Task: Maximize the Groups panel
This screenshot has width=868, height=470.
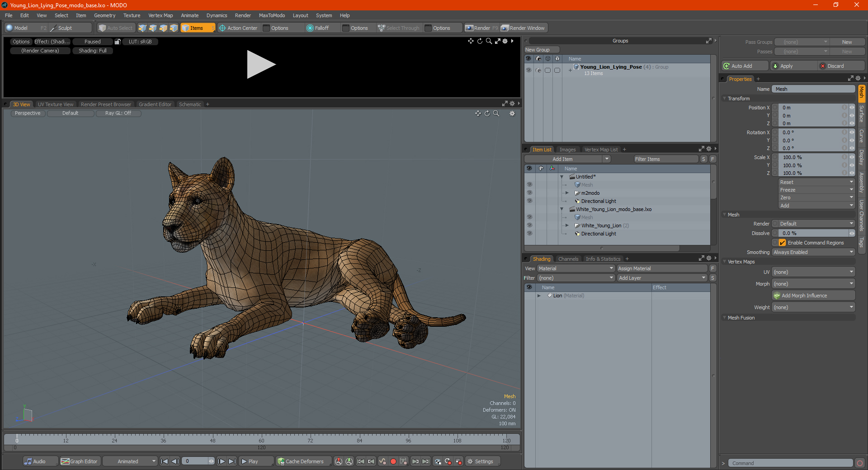Action: pyautogui.click(x=708, y=41)
